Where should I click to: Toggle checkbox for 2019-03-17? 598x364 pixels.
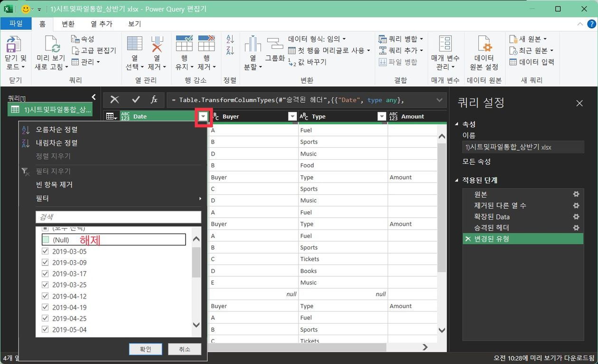click(x=46, y=273)
